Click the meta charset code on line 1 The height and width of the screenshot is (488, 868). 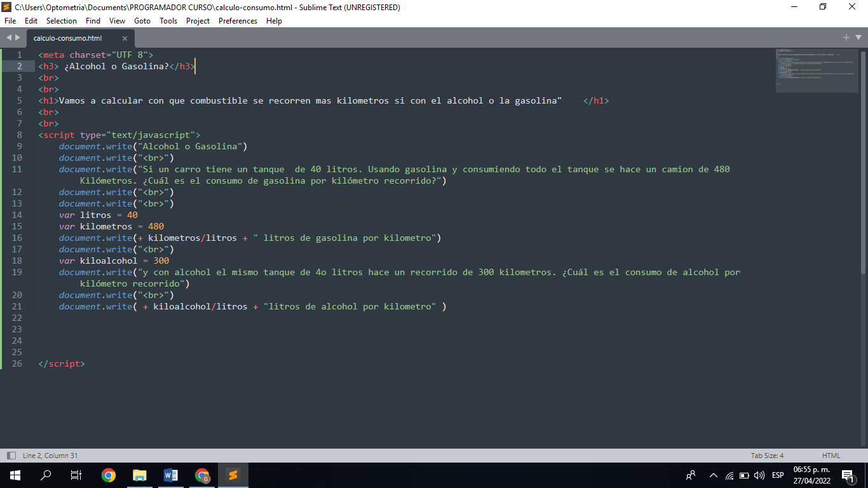pos(95,55)
